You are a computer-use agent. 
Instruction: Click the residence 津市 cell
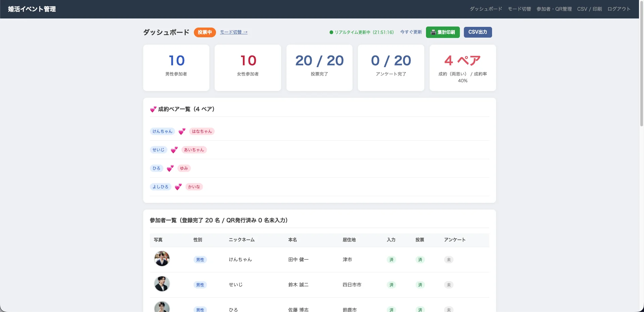pos(347,260)
